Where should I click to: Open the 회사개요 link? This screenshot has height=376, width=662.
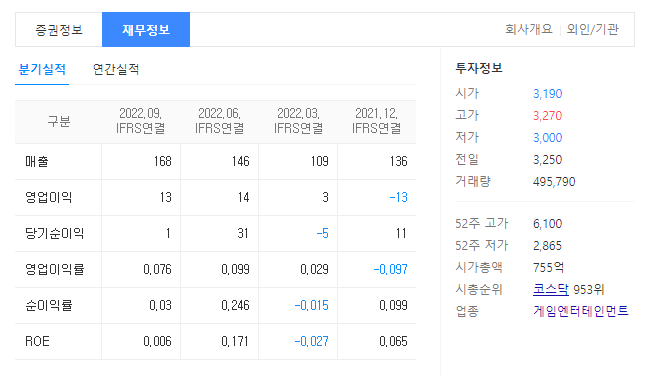(529, 30)
